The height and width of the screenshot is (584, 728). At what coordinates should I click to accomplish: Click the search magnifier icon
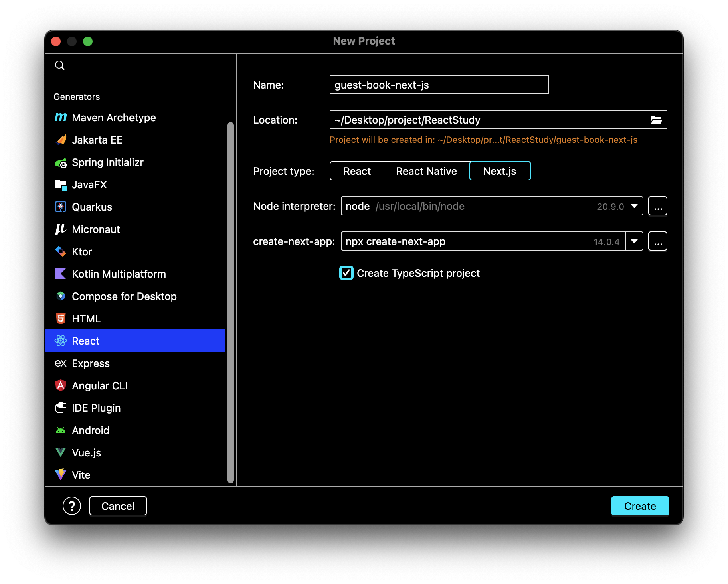tap(60, 65)
